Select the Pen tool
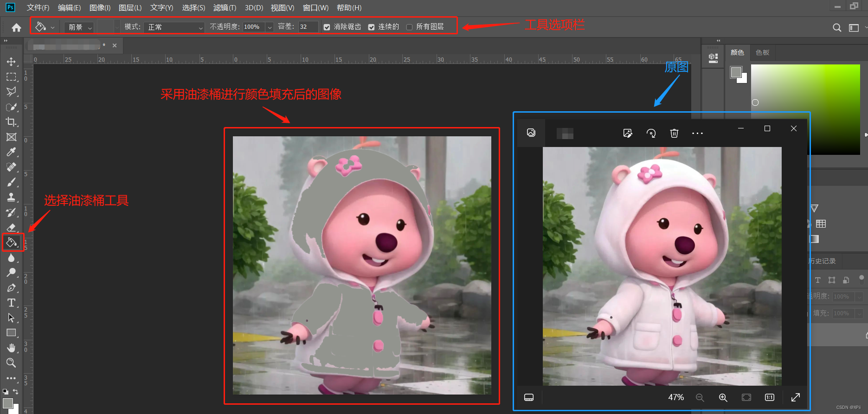Screen dimensions: 868x414 (11, 288)
